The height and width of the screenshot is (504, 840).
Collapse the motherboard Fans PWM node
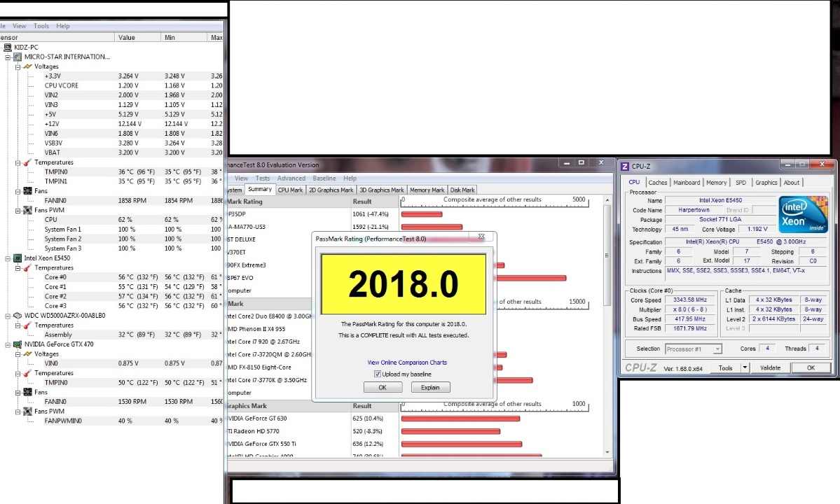tap(18, 211)
